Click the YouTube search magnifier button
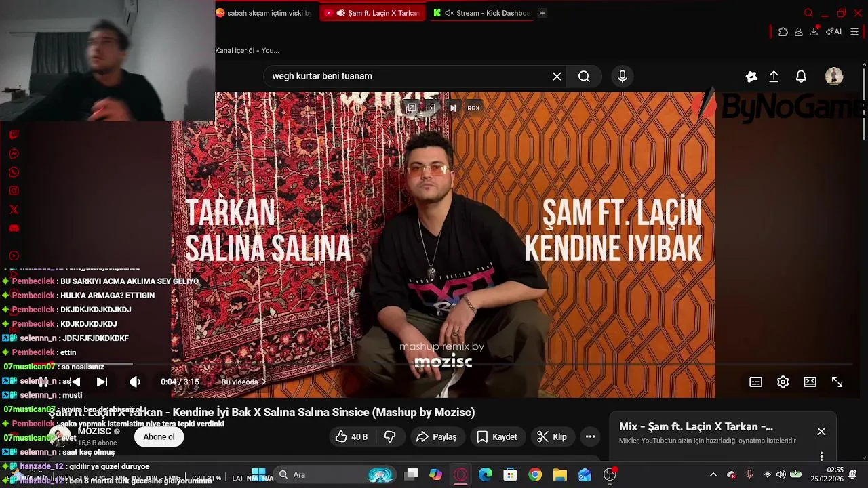Screen dimensions: 868x488 (584, 77)
